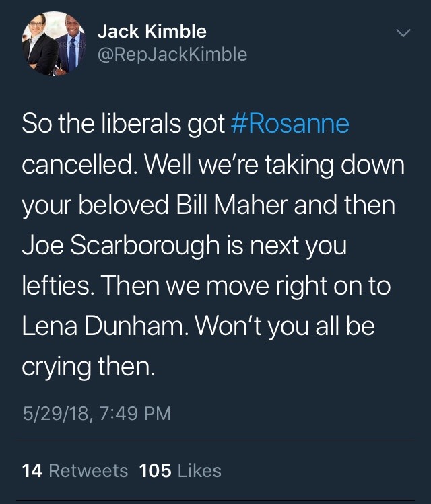This screenshot has height=504, width=431.
Task: Open the #Rosanne hashtag link
Action: pos(290,125)
